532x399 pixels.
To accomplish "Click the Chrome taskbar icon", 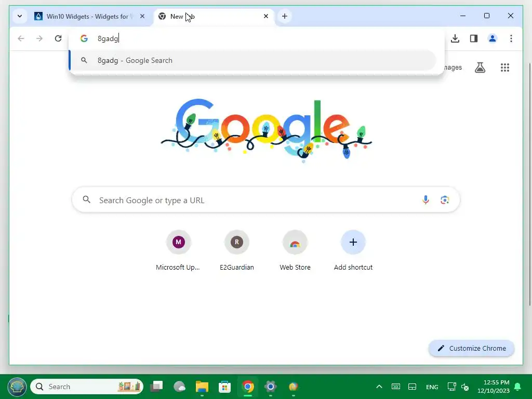I will click(x=248, y=387).
